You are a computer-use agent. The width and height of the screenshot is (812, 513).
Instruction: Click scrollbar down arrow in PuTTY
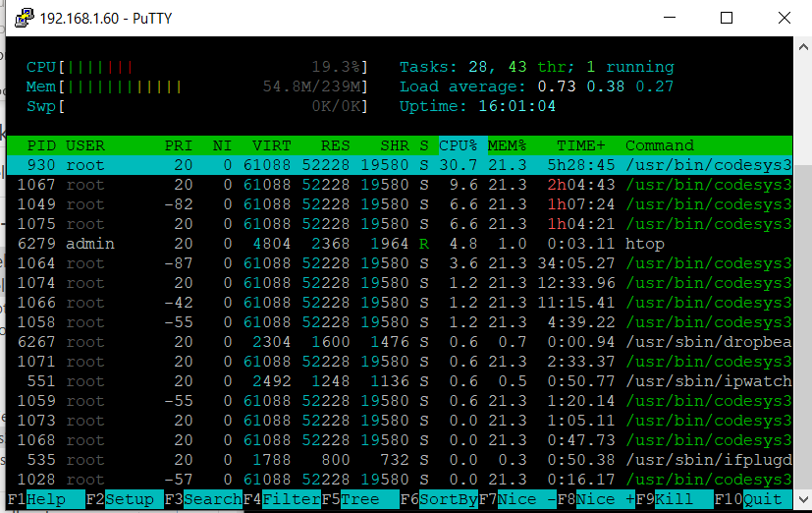pos(803,499)
